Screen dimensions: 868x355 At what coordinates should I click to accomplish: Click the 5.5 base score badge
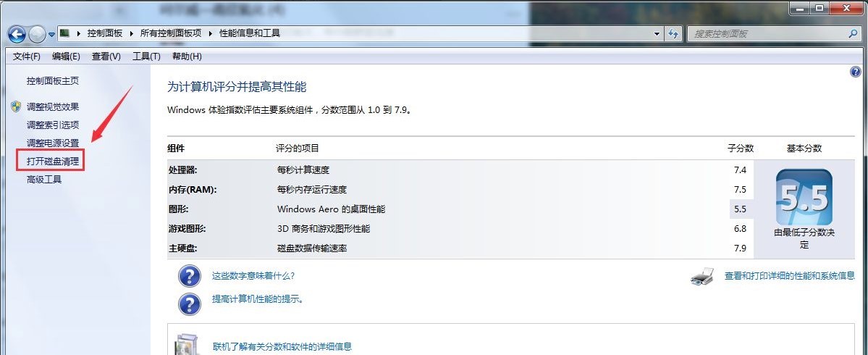coord(804,197)
